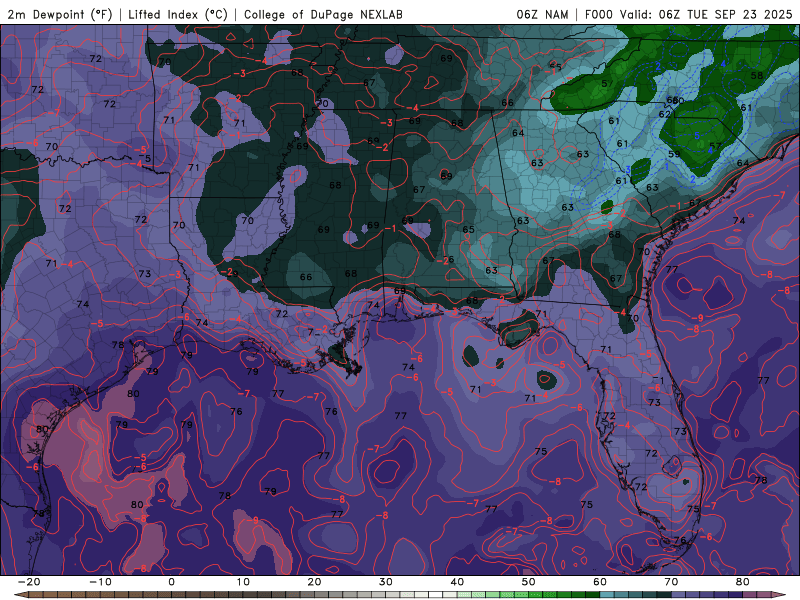The image size is (800, 600).
Task: Click the blue 3 lifted index contour label
Action: 628,169
